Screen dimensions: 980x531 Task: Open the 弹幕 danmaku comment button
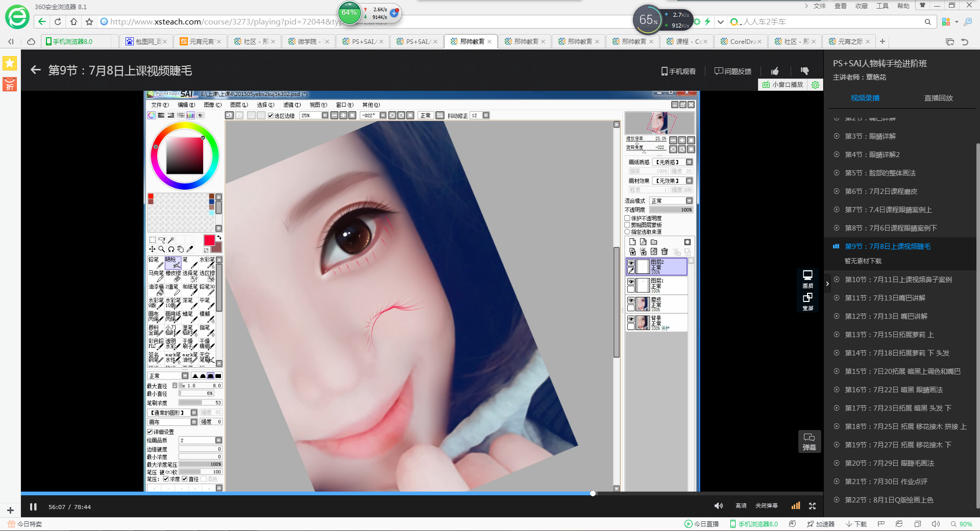(809, 441)
